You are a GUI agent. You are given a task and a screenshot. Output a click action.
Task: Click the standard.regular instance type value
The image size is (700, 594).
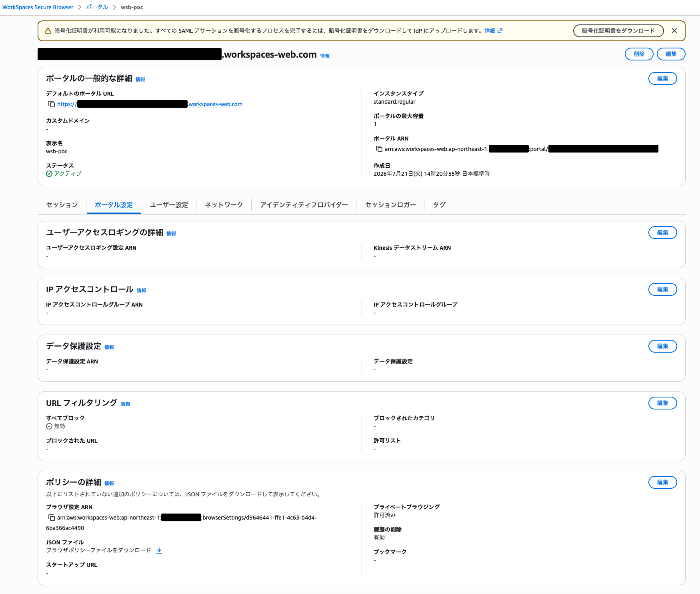coord(394,102)
